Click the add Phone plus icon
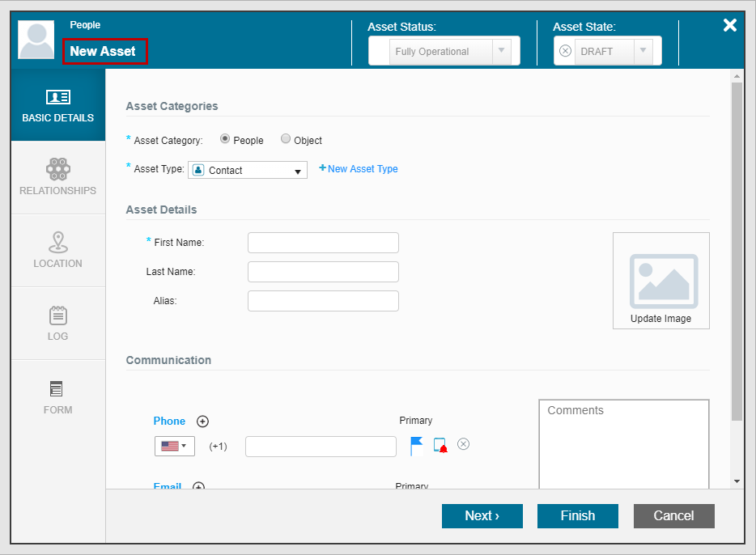756x555 pixels. [x=203, y=421]
